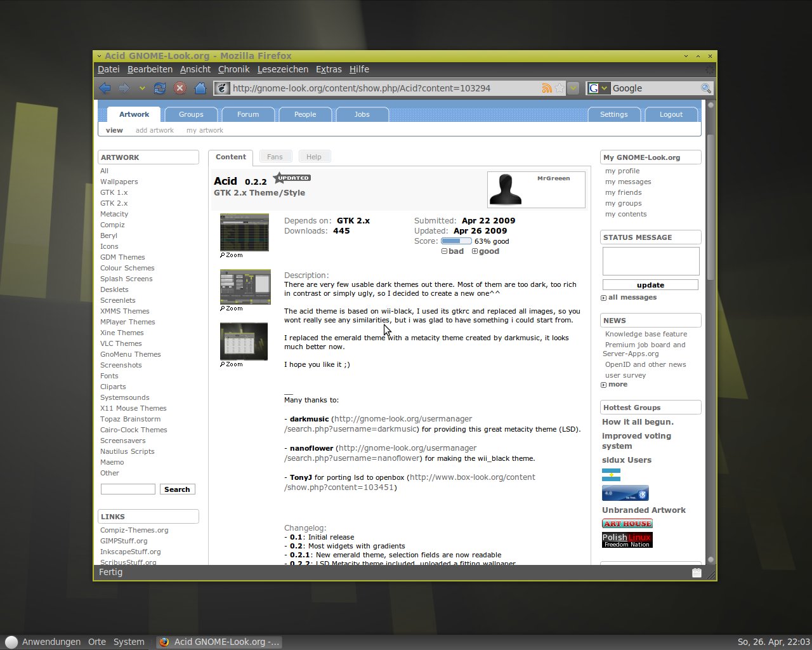Open the second Acid screenshot thumbnail
The image size is (812, 650).
click(246, 287)
